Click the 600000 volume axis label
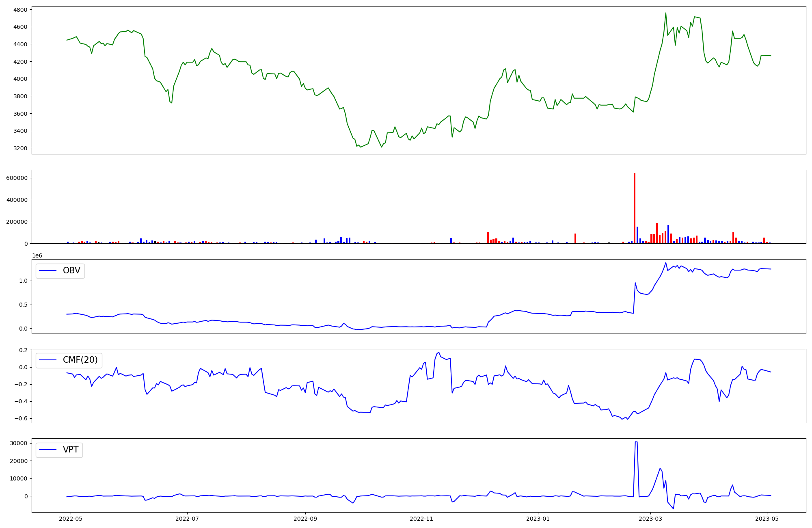 (x=17, y=178)
